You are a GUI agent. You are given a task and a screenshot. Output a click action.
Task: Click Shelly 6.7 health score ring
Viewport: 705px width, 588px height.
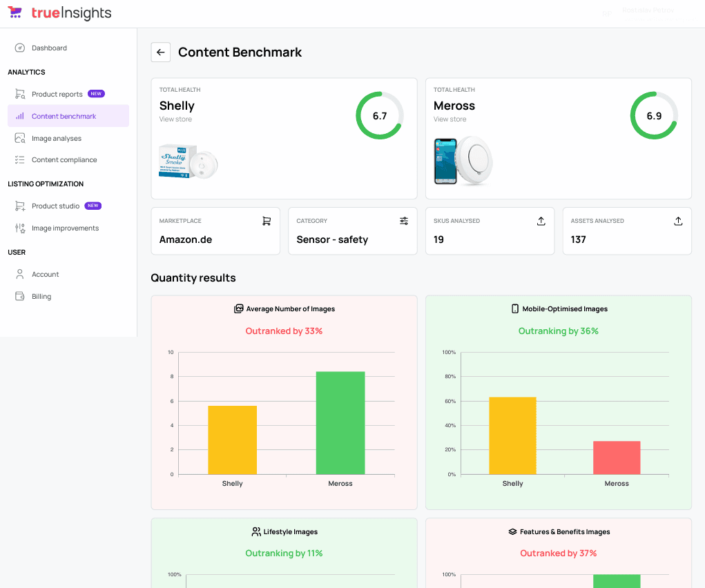[x=380, y=115]
